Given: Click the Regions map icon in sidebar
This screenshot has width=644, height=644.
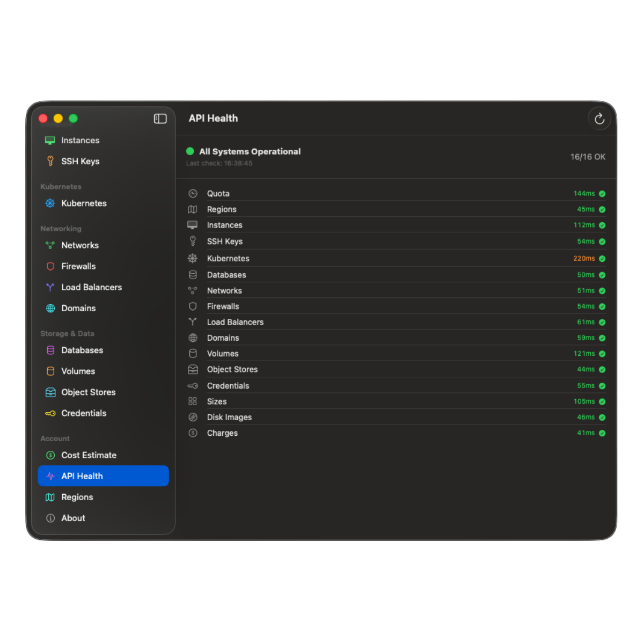Looking at the screenshot, I should click(x=50, y=497).
